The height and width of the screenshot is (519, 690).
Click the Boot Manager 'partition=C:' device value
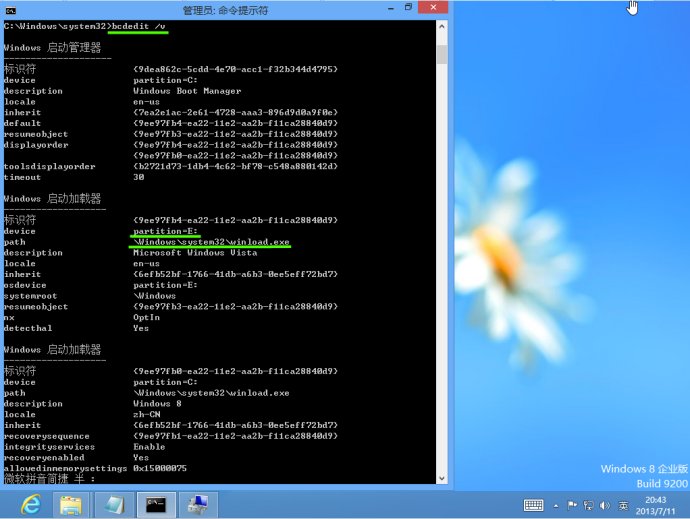165,80
